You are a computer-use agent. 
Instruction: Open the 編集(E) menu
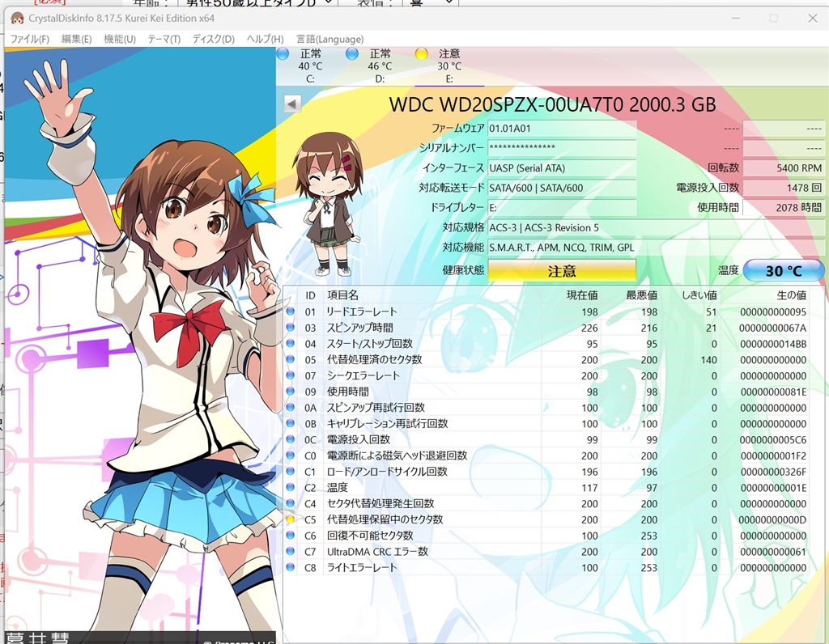[76, 39]
